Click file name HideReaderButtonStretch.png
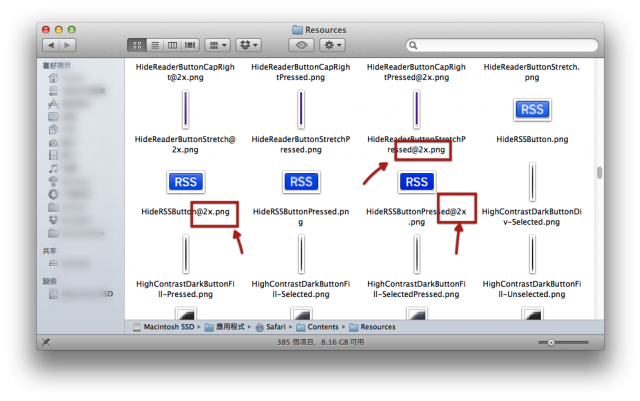This screenshot has width=640, height=401. 532,72
